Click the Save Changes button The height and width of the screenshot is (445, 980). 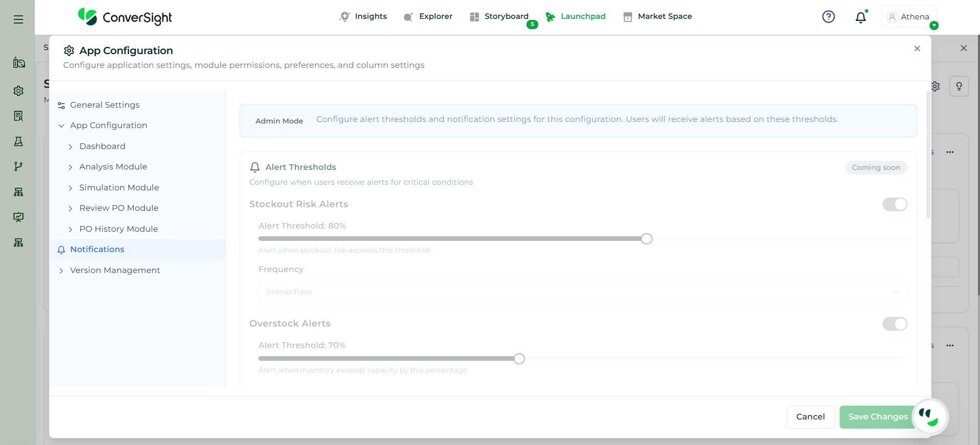coord(877,417)
